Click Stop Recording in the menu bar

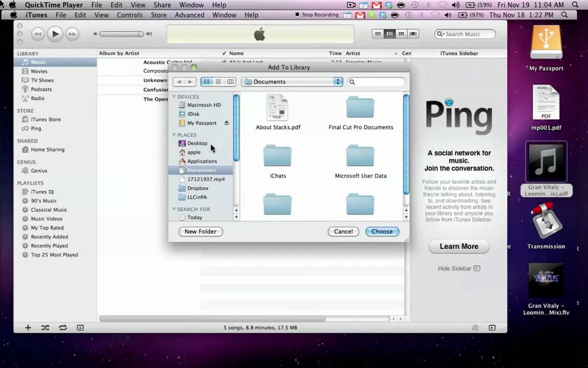pos(316,15)
